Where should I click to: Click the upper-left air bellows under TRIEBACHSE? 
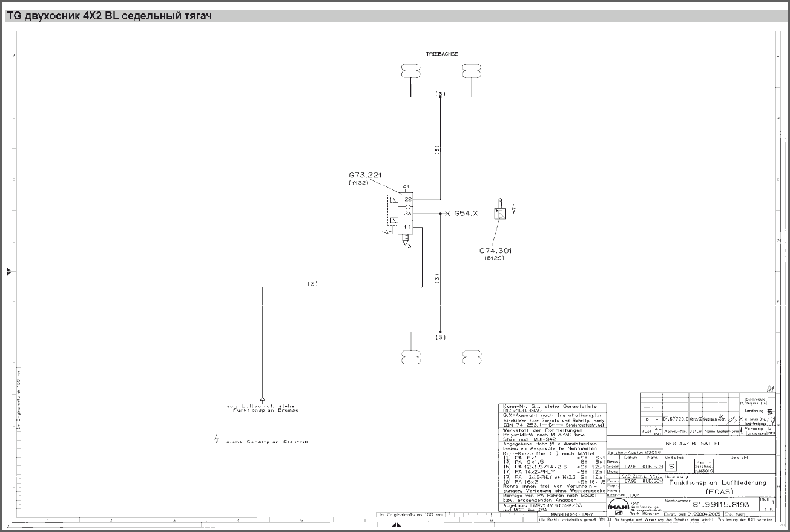click(x=410, y=71)
